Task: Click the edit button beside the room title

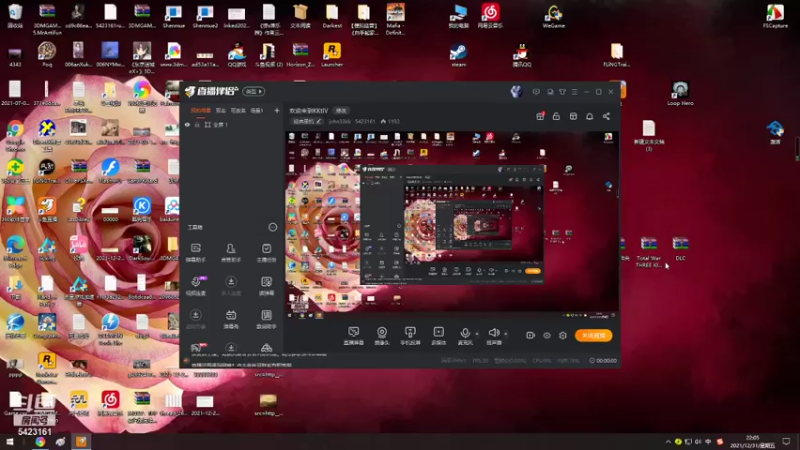Action: pos(341,111)
